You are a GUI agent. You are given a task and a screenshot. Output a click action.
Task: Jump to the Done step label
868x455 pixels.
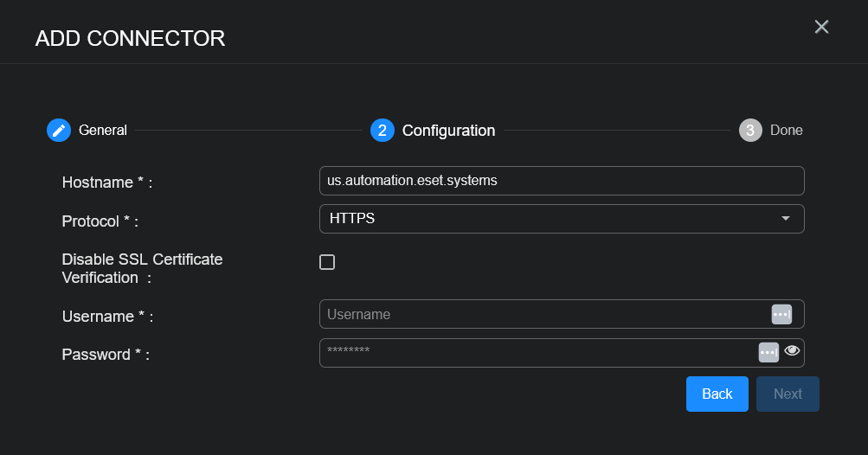(x=786, y=131)
